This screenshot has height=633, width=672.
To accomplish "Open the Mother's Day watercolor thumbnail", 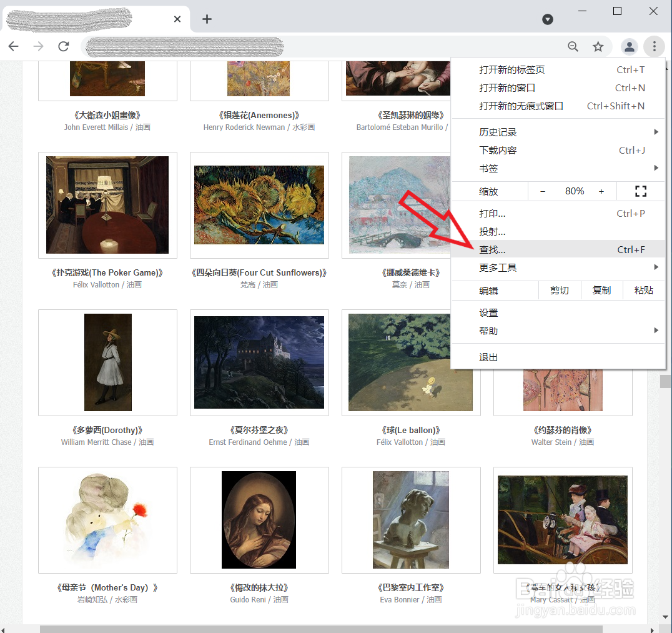I will (107, 520).
